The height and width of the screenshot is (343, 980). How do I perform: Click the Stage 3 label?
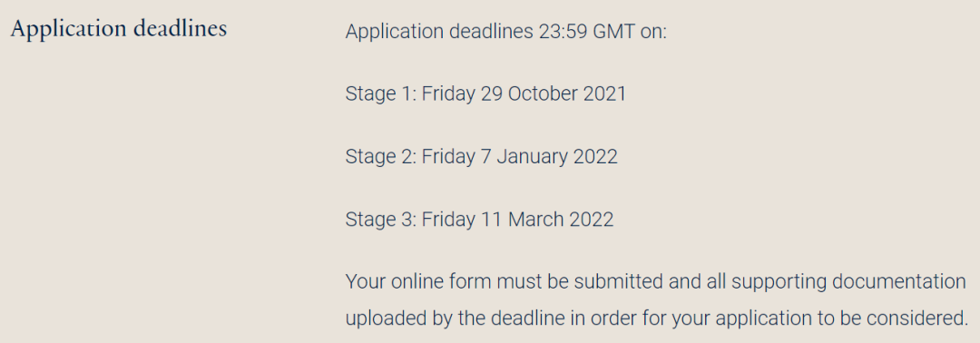click(380, 219)
